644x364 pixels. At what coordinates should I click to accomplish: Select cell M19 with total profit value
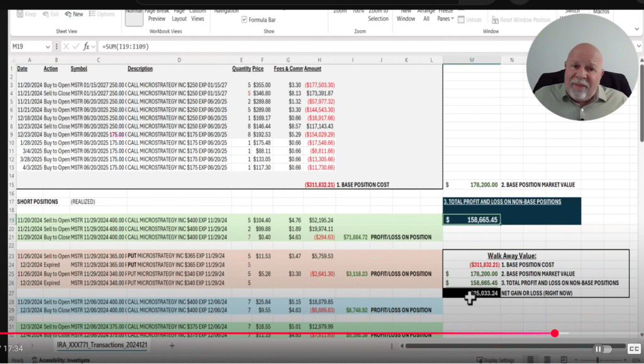[x=472, y=220]
